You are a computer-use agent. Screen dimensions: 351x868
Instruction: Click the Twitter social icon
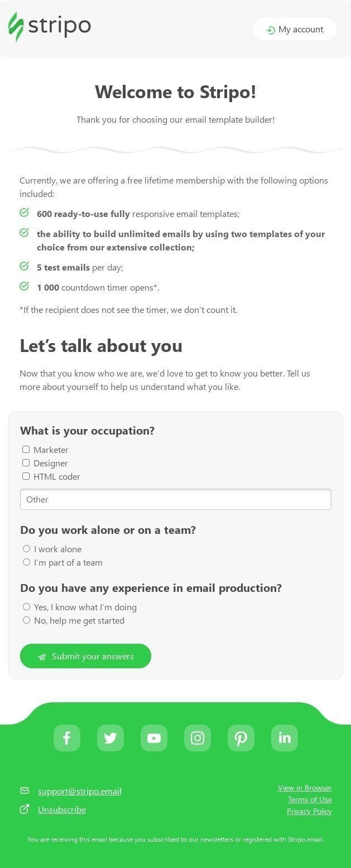pyautogui.click(x=110, y=737)
